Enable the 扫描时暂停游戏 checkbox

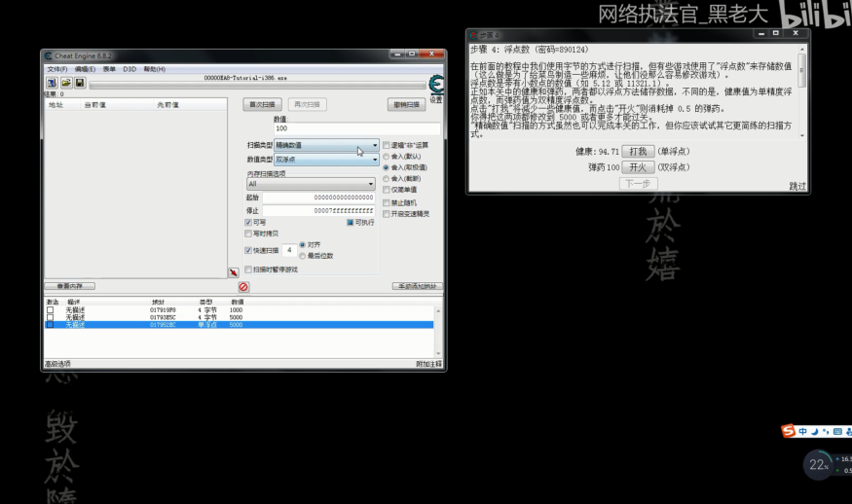pyautogui.click(x=248, y=269)
